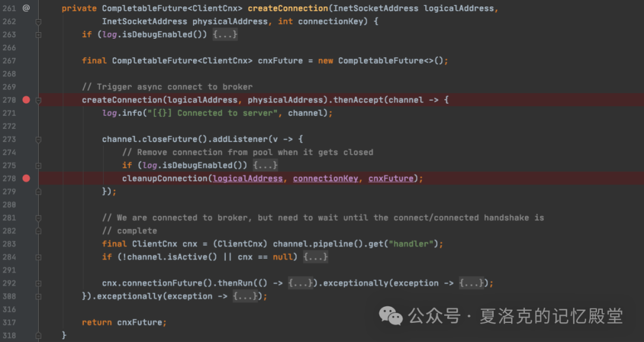Click the int keyword on line 262

coord(286,21)
